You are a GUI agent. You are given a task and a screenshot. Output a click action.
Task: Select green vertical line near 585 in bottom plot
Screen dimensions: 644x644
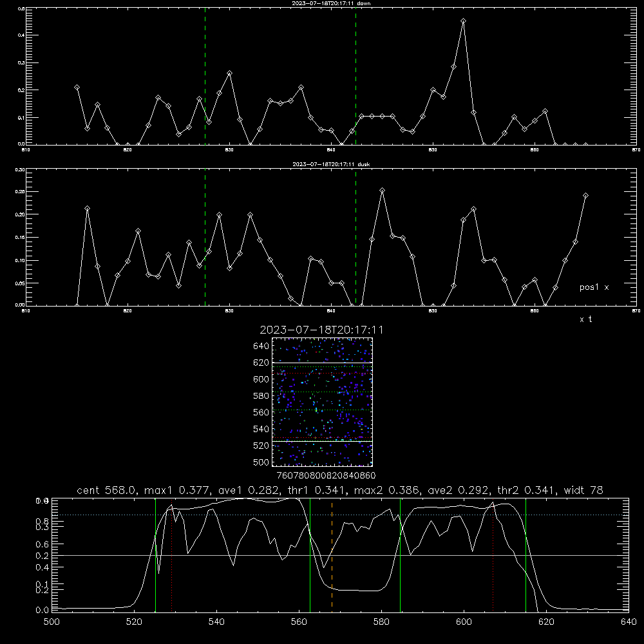(x=400, y=554)
